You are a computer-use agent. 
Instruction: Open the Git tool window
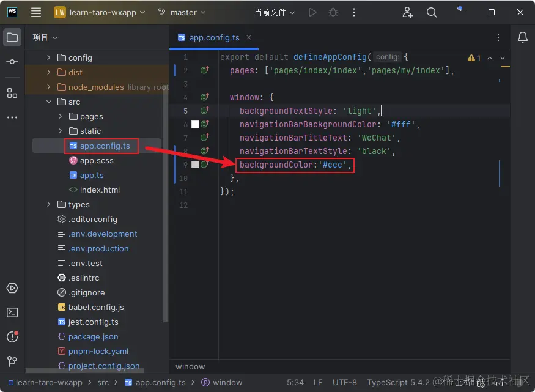12,361
